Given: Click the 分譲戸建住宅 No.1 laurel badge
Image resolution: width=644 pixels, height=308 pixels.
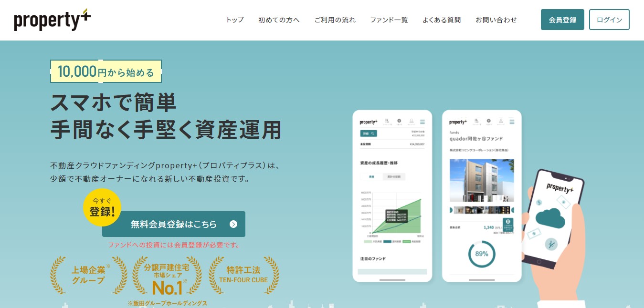Looking at the screenshot, I should pos(167,276).
